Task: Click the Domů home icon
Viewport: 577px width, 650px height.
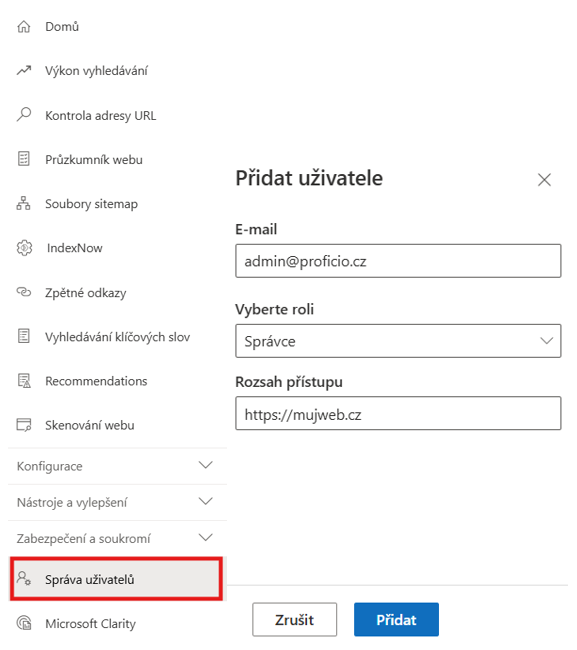Action: (24, 27)
